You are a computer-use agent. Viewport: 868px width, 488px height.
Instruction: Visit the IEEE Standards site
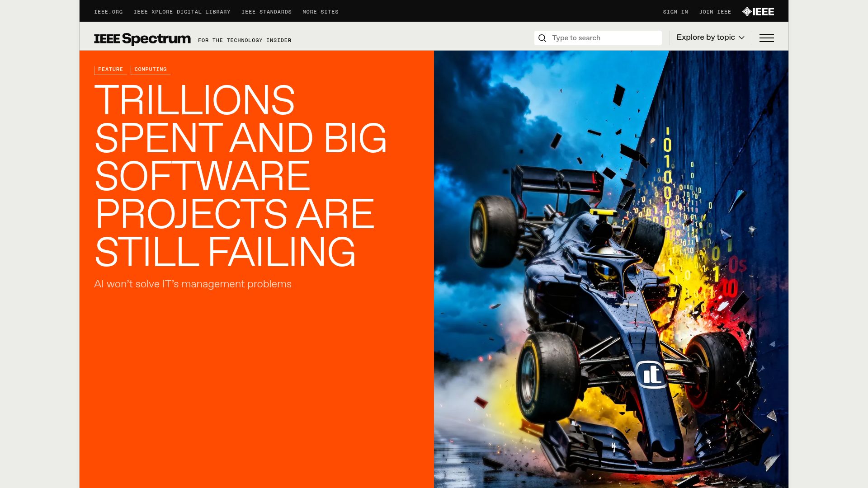point(266,12)
